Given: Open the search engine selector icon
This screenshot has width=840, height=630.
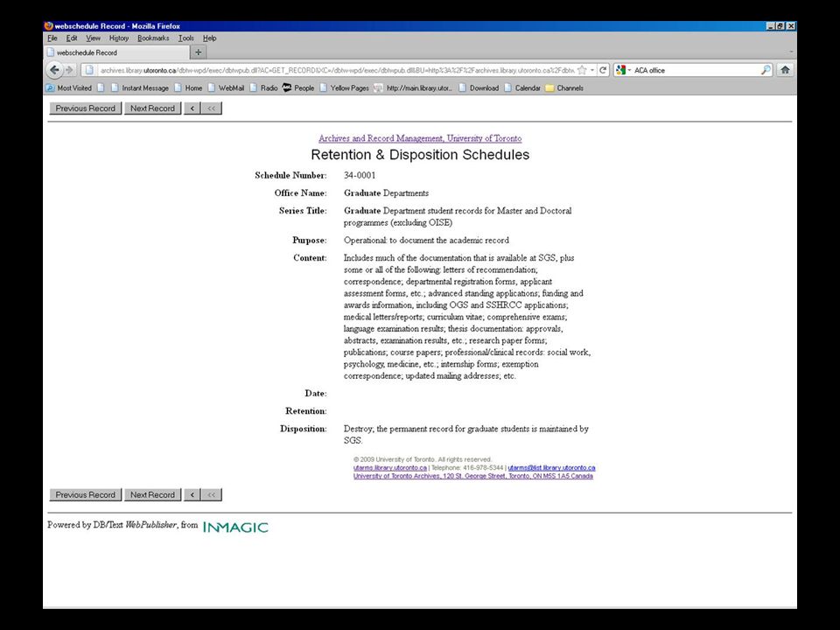Looking at the screenshot, I should tap(623, 70).
